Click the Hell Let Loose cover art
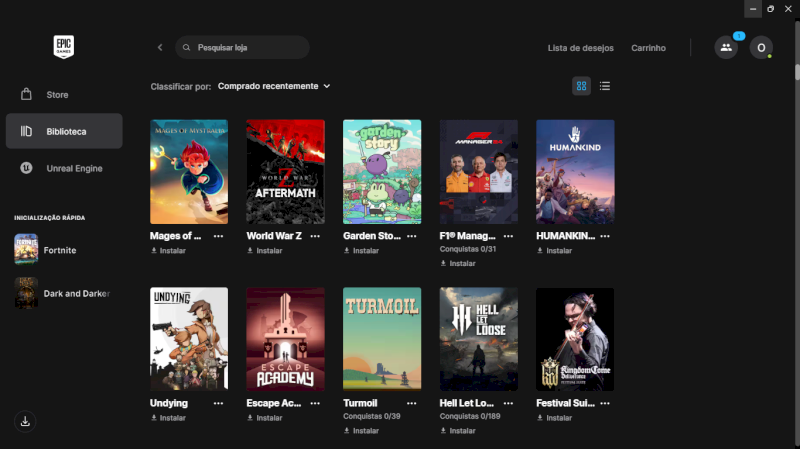The width and height of the screenshot is (800, 449). click(x=479, y=339)
